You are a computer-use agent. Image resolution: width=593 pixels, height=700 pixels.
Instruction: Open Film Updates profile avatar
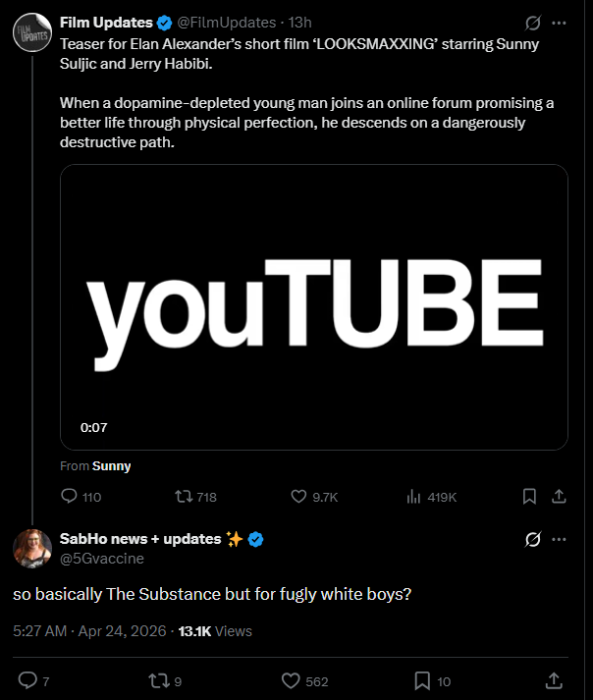31,33
